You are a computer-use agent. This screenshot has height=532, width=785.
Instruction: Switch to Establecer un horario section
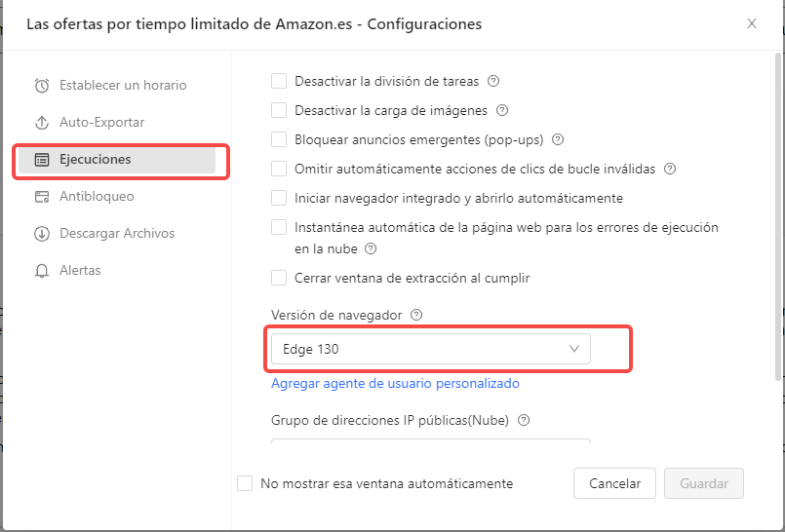(x=123, y=86)
